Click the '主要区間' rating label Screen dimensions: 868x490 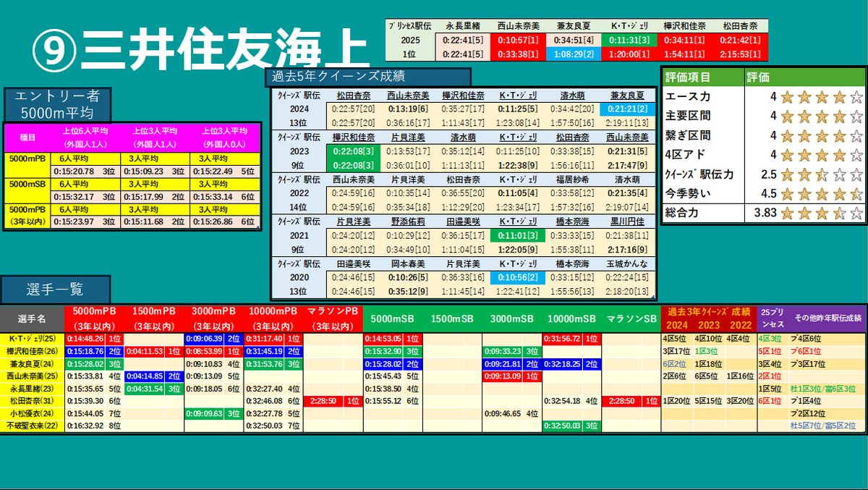pyautogui.click(x=687, y=116)
